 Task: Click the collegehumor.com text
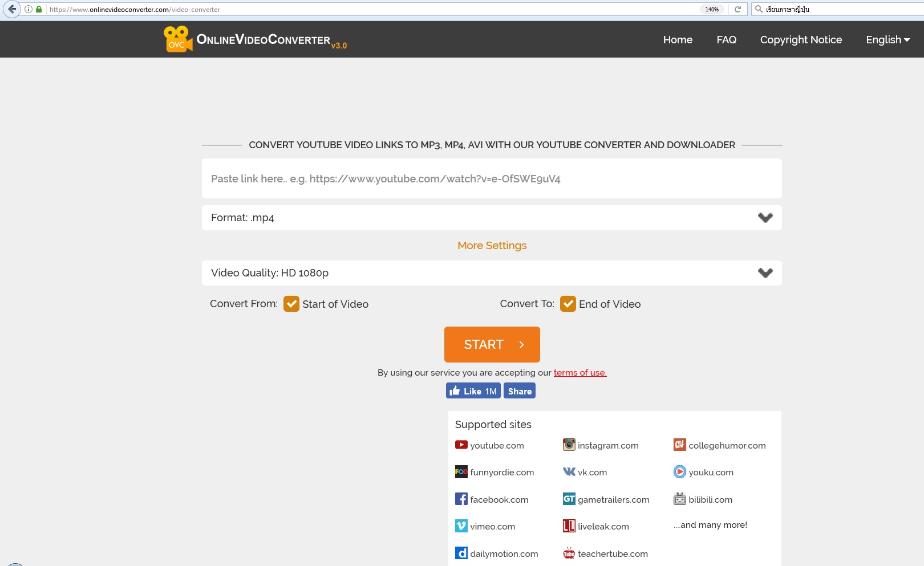click(727, 446)
